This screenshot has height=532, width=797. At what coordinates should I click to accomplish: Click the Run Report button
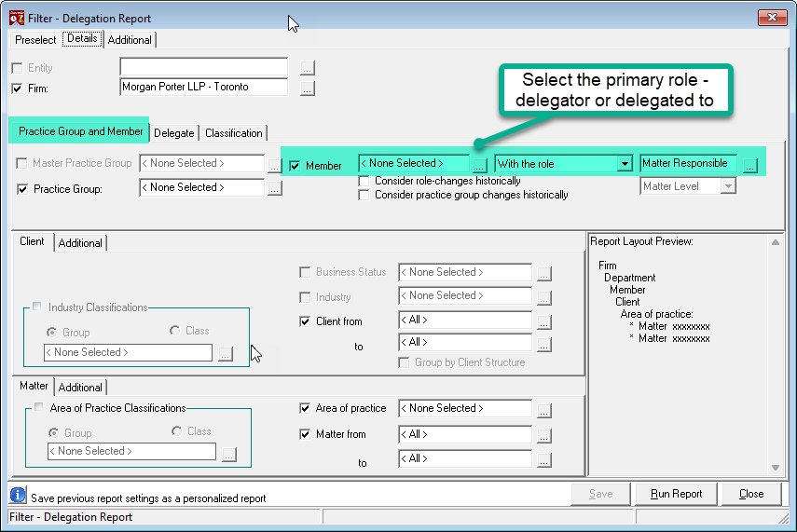[x=676, y=494]
